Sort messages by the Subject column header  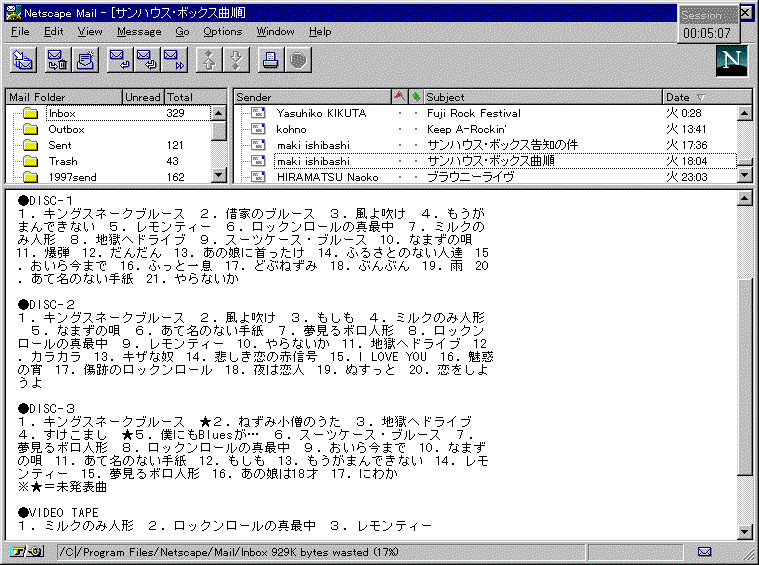(540, 97)
